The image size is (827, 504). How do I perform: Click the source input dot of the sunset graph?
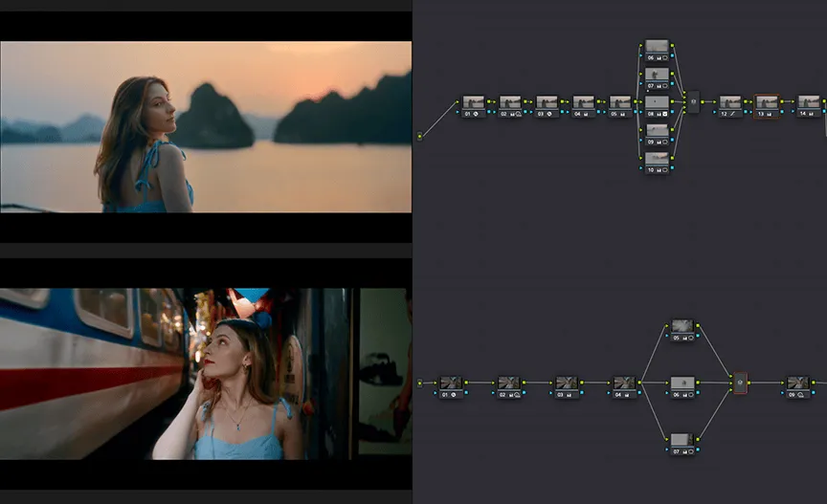[x=419, y=136]
